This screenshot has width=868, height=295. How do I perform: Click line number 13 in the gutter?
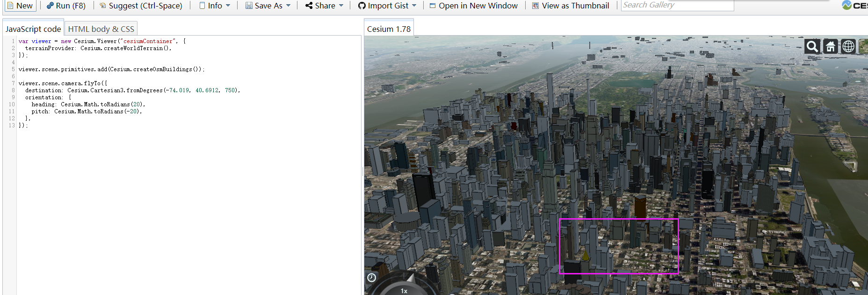pyautogui.click(x=12, y=125)
